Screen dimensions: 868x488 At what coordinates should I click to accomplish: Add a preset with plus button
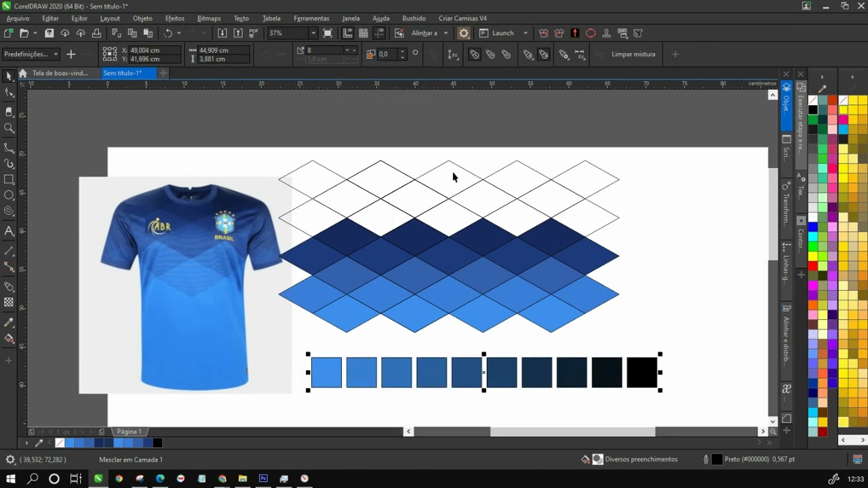click(x=71, y=54)
